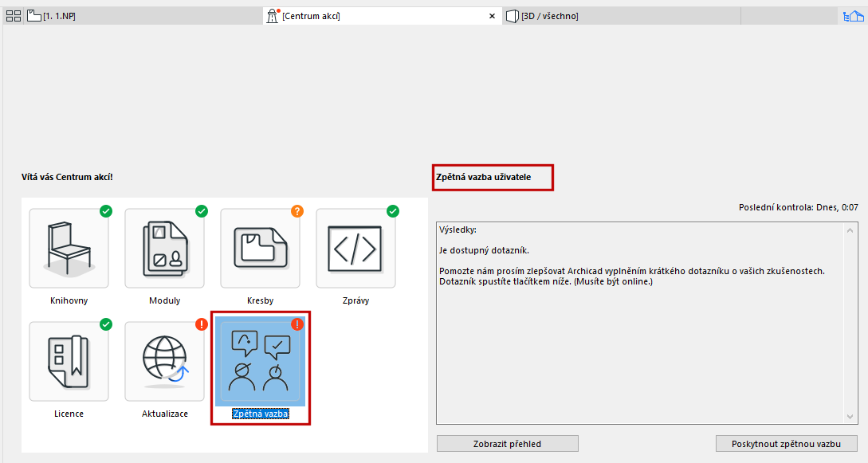Viewport: 868px width, 463px height.
Task: Click scroll up arrow in results box
Action: (x=850, y=230)
